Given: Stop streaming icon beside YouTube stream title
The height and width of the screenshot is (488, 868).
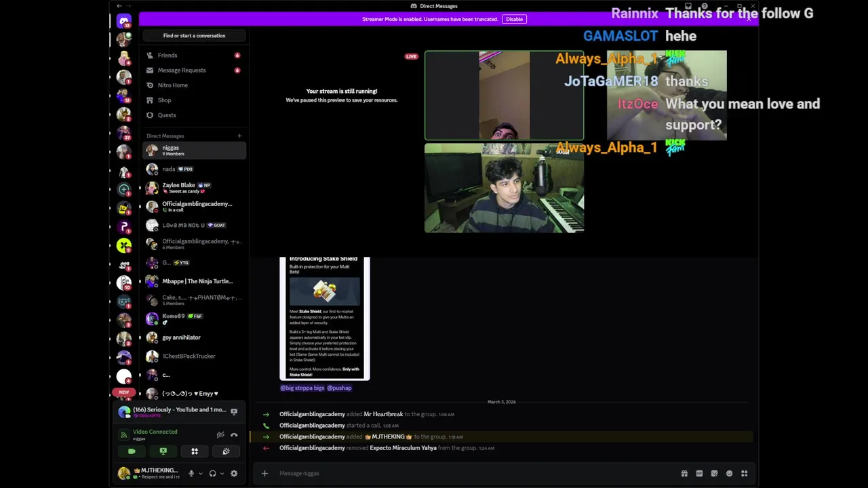Looking at the screenshot, I should [x=234, y=412].
